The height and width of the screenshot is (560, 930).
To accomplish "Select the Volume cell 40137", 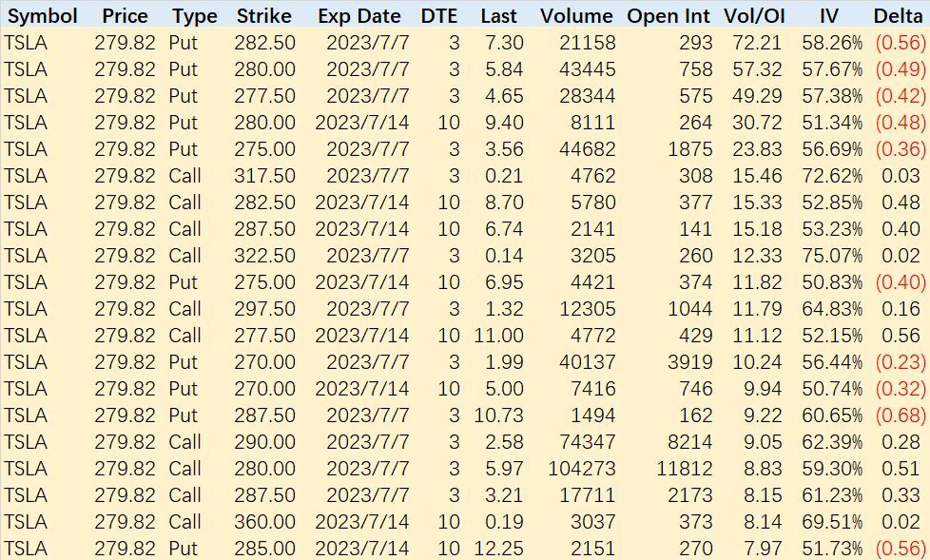I will (x=587, y=362).
